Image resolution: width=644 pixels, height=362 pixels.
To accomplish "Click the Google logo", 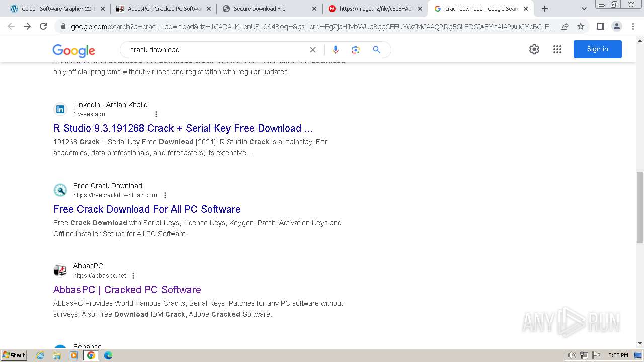I will tap(73, 50).
